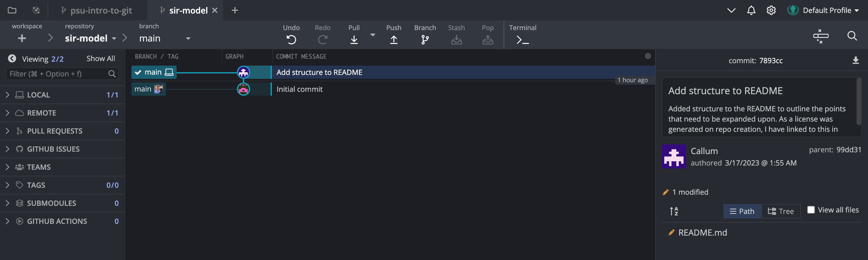This screenshot has height=260, width=868.
Task: Pull changes with the Pull icon
Action: point(354,40)
